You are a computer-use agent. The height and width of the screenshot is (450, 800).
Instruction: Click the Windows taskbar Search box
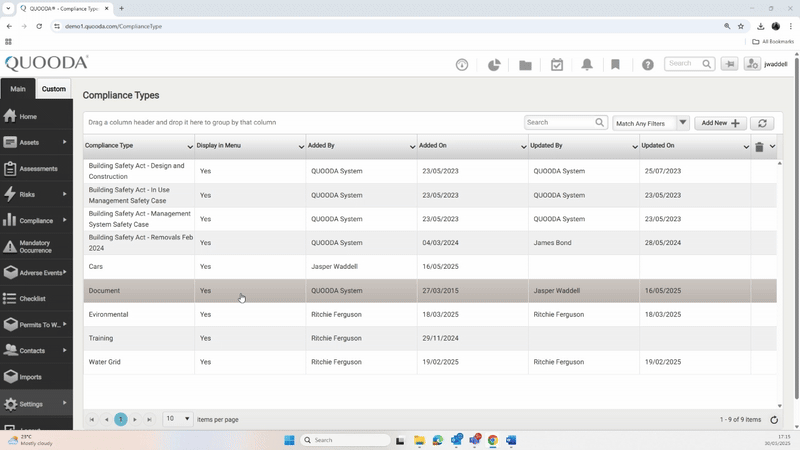pos(345,440)
